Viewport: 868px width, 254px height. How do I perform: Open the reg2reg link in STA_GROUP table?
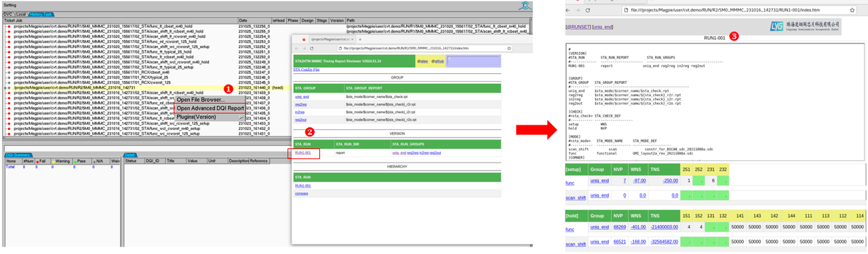coord(301,104)
